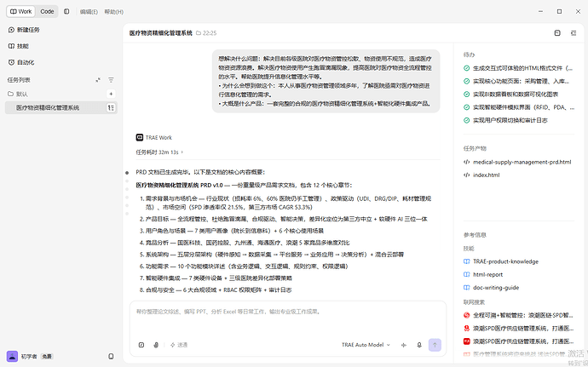
Task: Click the 任务产物 section heading
Action: point(475,148)
